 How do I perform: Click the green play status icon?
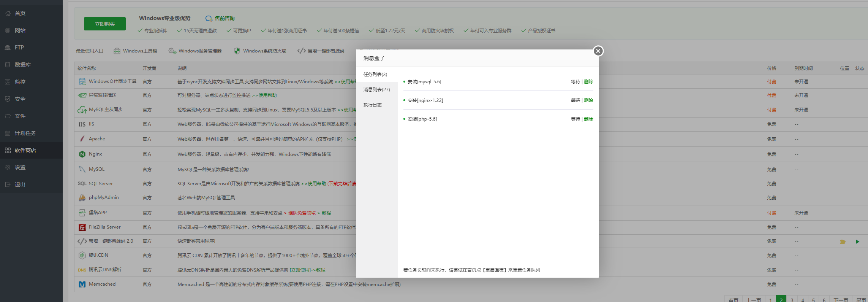[857, 242]
